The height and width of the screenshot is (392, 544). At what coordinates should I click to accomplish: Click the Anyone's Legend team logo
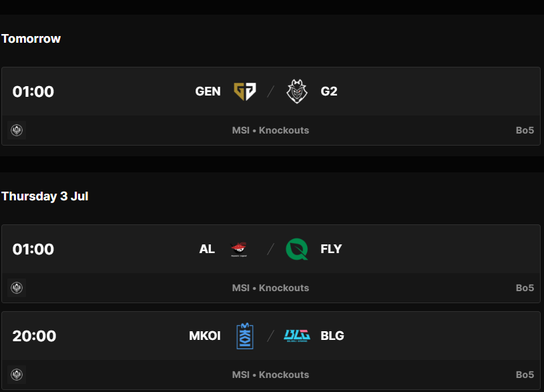pos(239,249)
